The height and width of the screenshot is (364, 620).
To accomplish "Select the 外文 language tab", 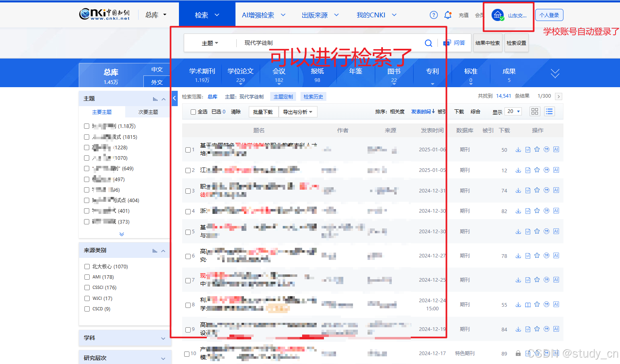I will [x=157, y=82].
